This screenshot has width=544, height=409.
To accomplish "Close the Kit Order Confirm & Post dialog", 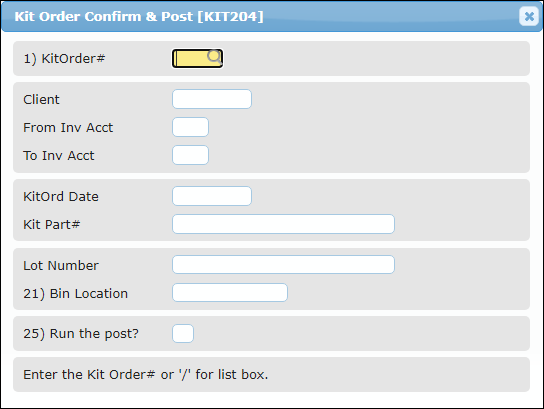I will point(529,16).
